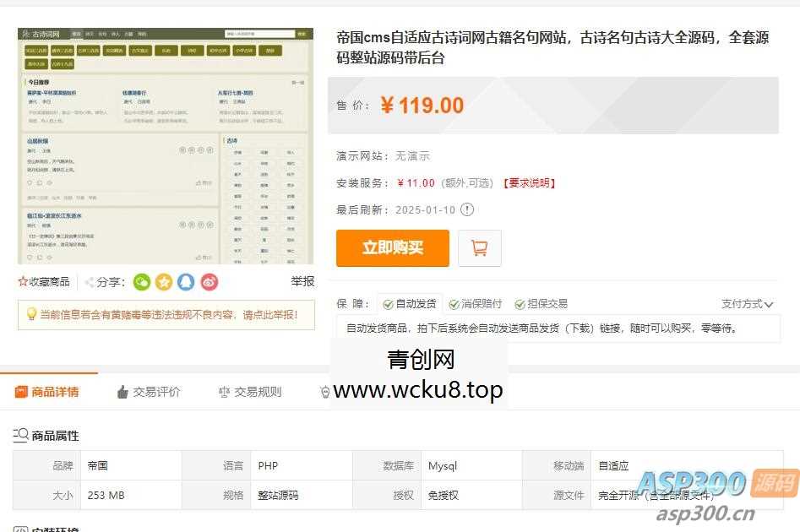Share via the red Weibo icon
The height and width of the screenshot is (532, 800).
(x=210, y=282)
